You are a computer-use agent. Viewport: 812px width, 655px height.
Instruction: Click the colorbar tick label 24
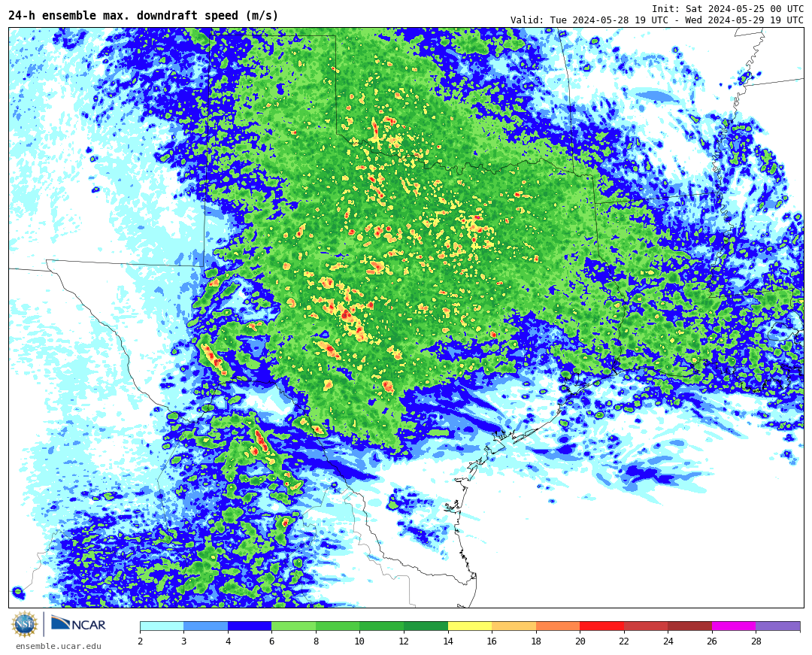668,641
